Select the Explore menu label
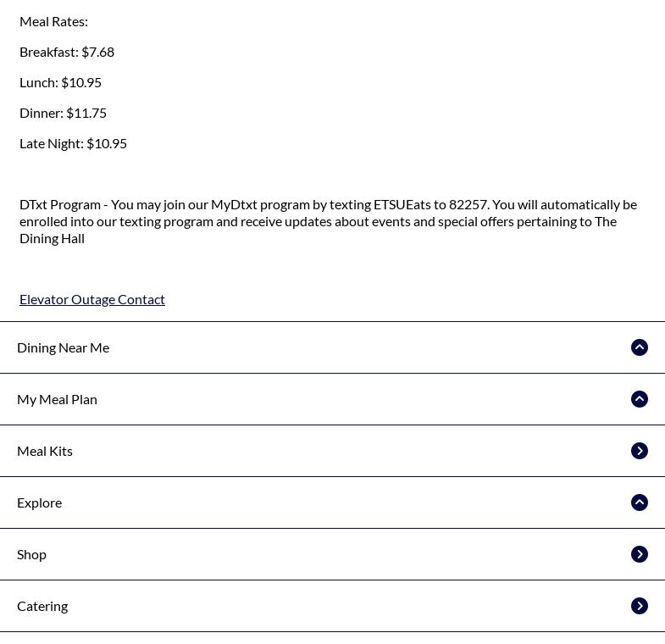 tap(40, 502)
